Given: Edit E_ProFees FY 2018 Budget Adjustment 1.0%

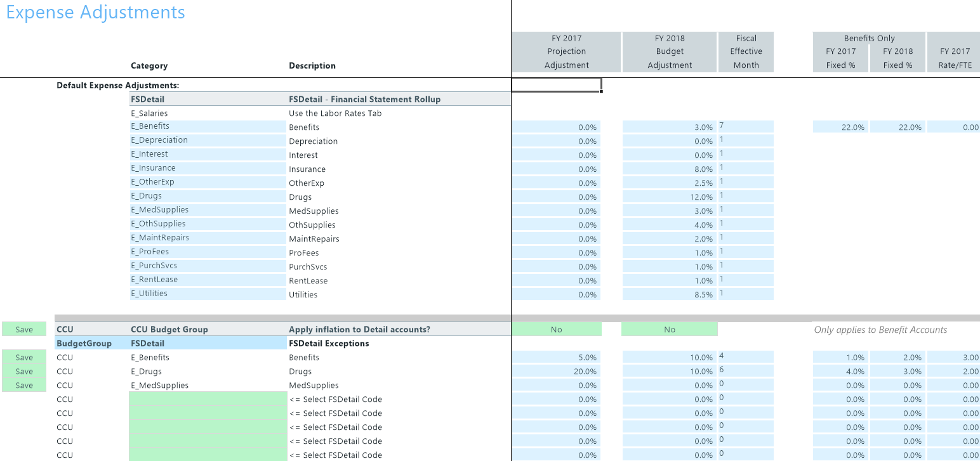Looking at the screenshot, I should pos(670,252).
